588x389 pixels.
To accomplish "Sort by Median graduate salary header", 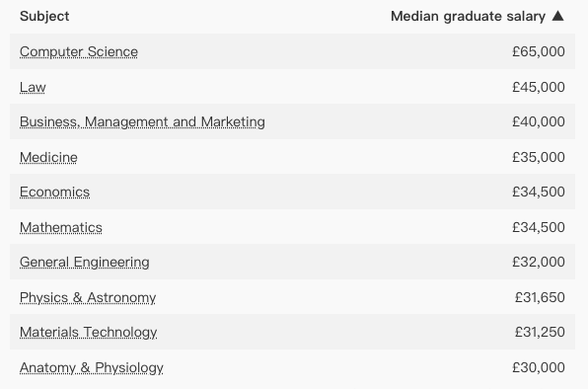I will pos(468,17).
